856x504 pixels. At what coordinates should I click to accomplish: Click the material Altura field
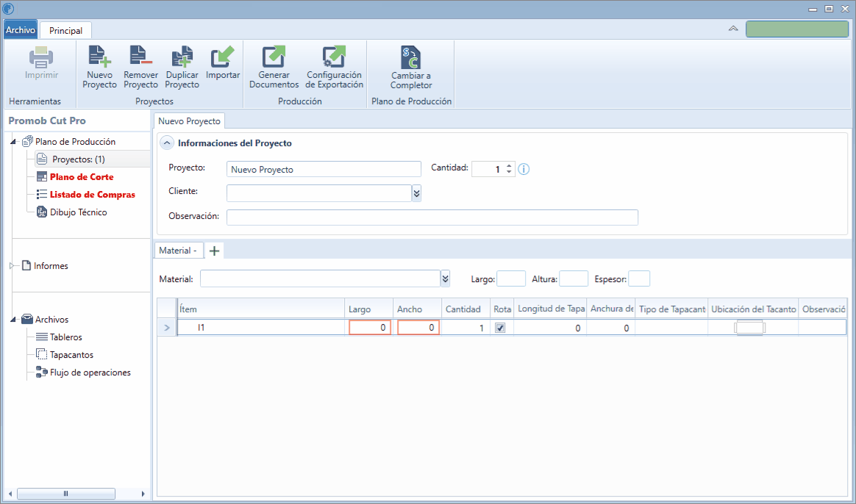(574, 278)
